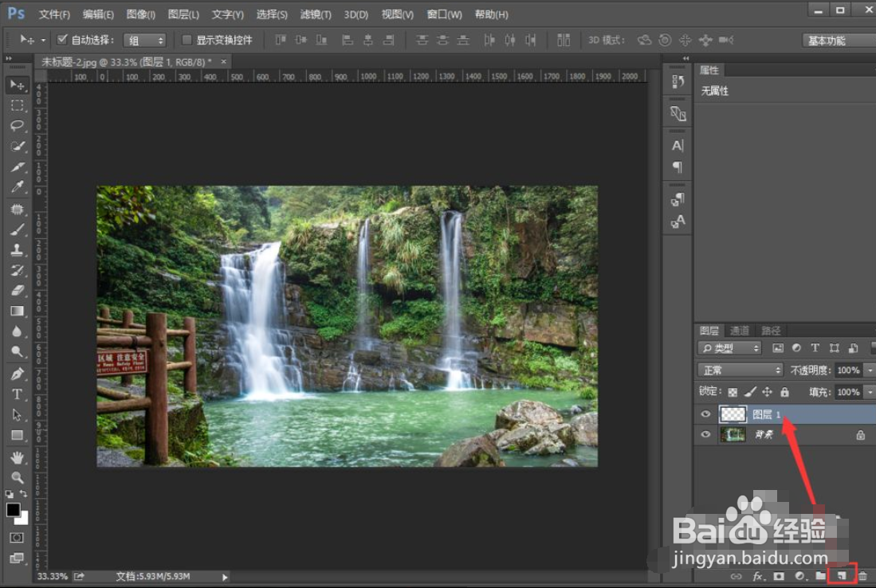The height and width of the screenshot is (588, 876).
Task: Select the Blur tool
Action: 17,331
